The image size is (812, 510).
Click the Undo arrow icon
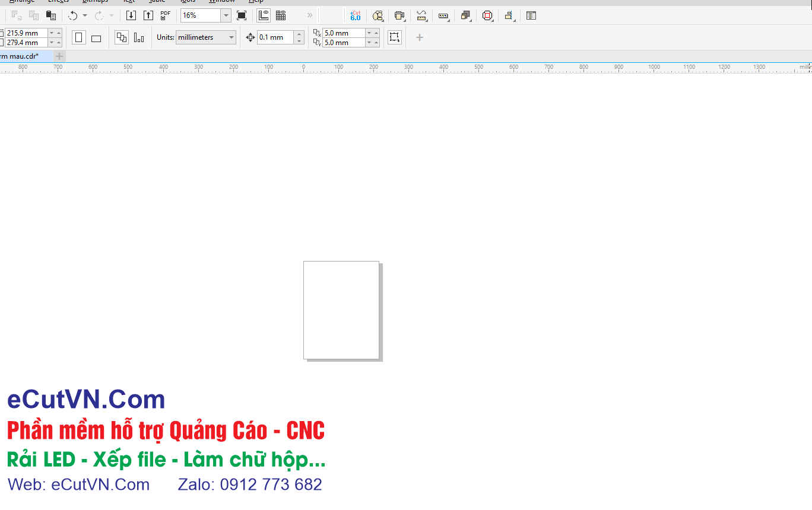coord(72,15)
